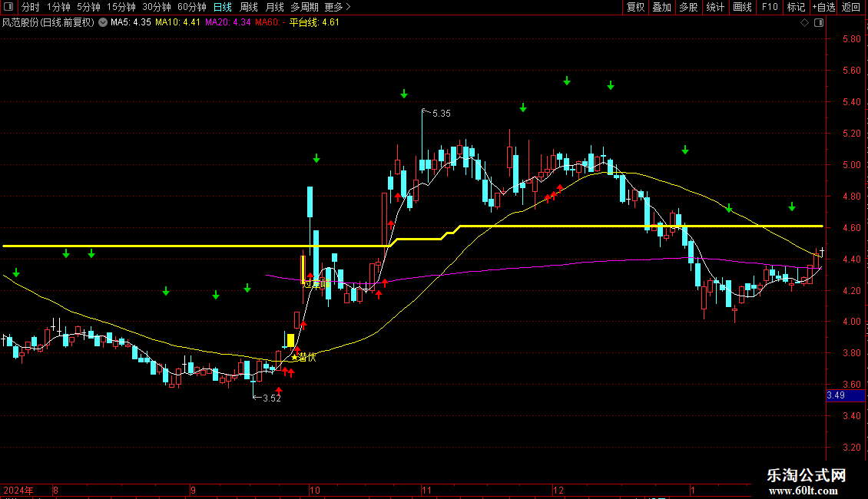Click the 4.60 price axis label

coord(851,228)
